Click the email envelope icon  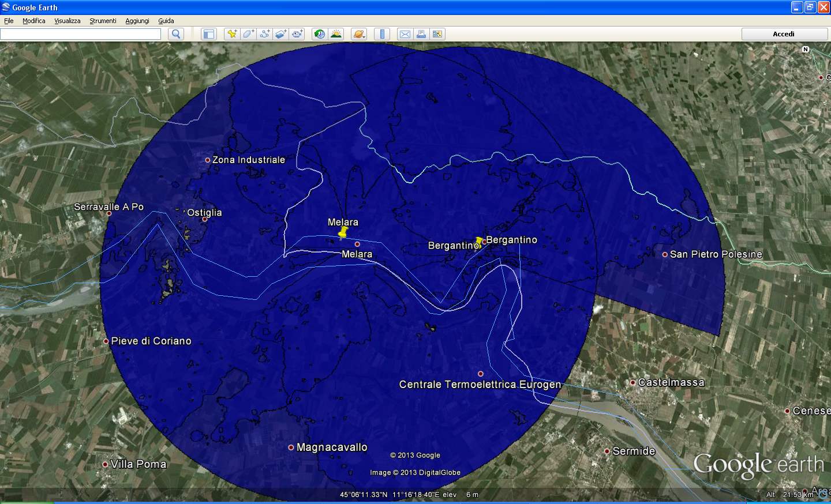(405, 34)
